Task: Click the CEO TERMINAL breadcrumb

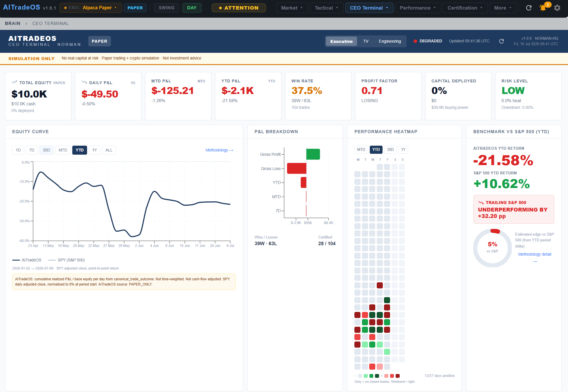Action: (x=51, y=24)
